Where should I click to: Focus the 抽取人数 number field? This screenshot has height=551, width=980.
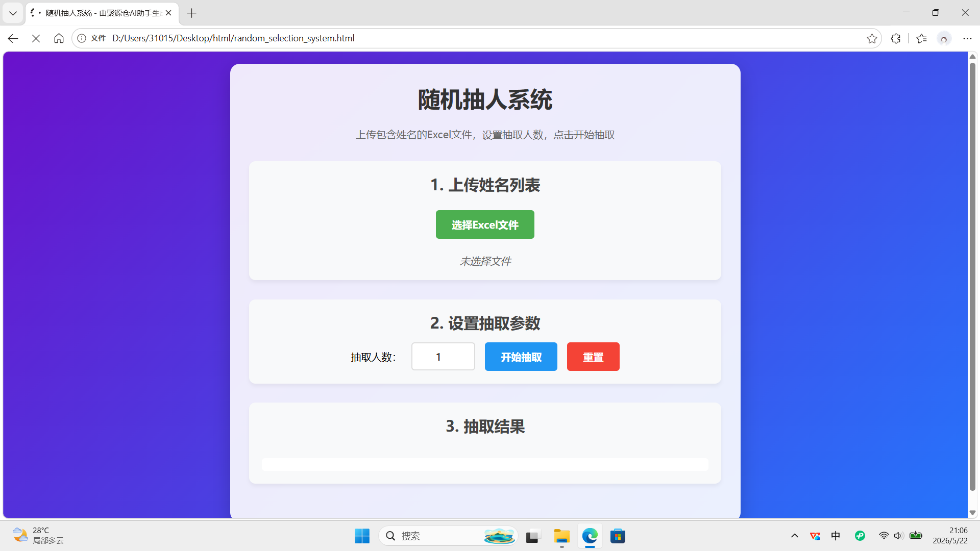point(443,357)
